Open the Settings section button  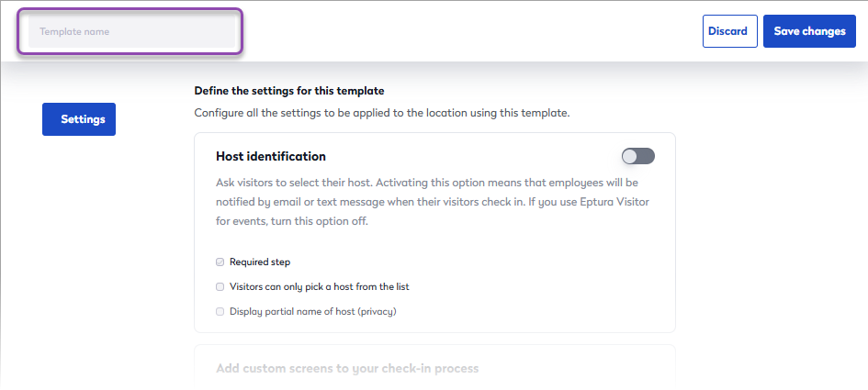[x=79, y=119]
